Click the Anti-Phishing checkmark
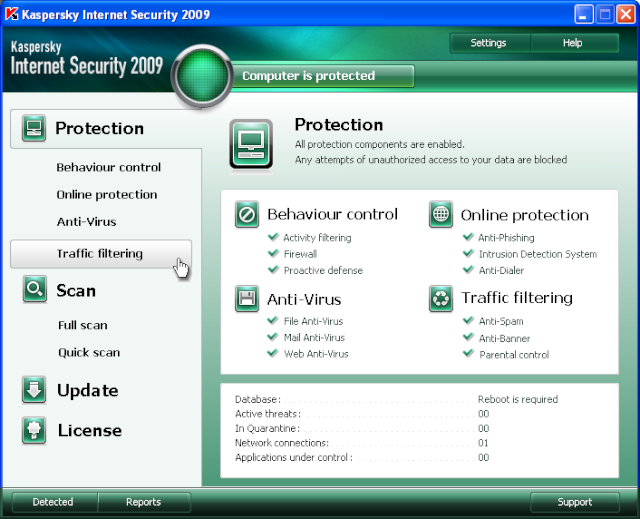 coord(468,237)
